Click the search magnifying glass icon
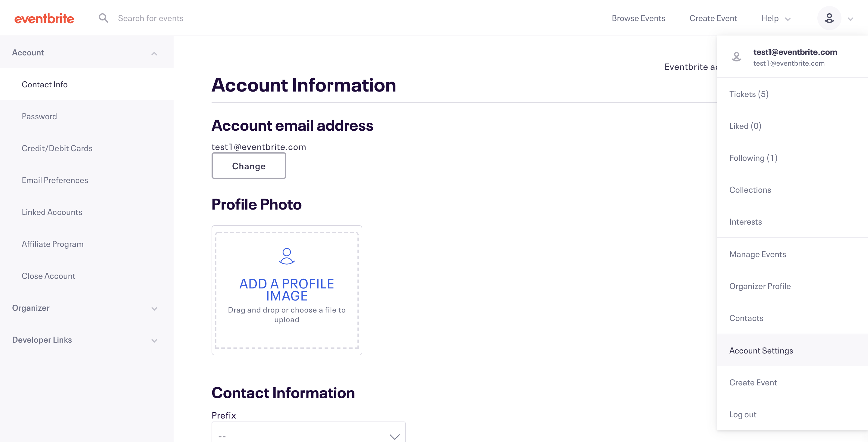868x442 pixels. 103,17
